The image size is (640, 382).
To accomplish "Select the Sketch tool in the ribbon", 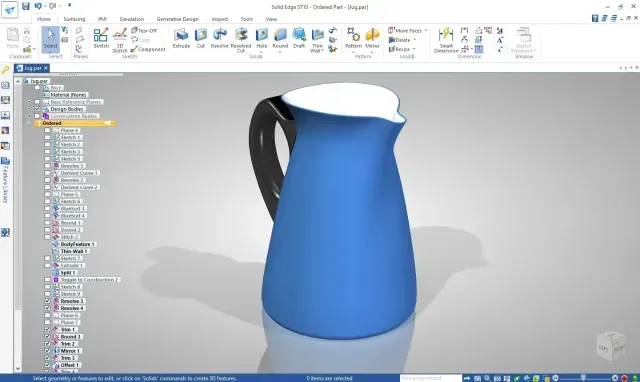I will 101,38.
